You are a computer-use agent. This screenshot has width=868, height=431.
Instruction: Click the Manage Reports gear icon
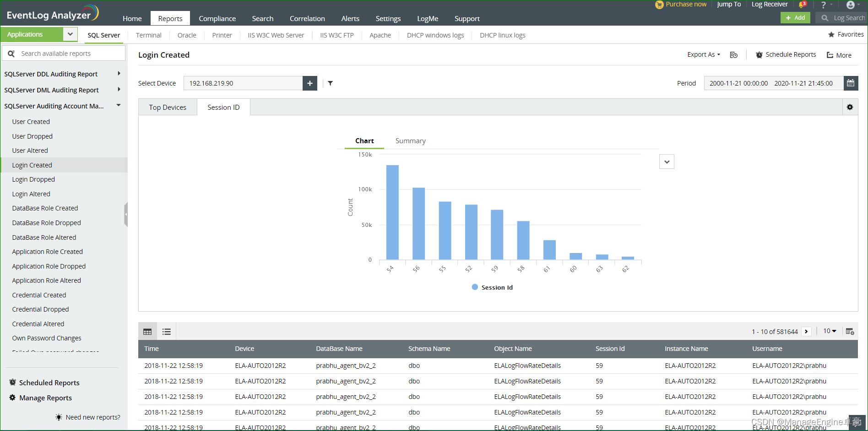[x=12, y=398]
